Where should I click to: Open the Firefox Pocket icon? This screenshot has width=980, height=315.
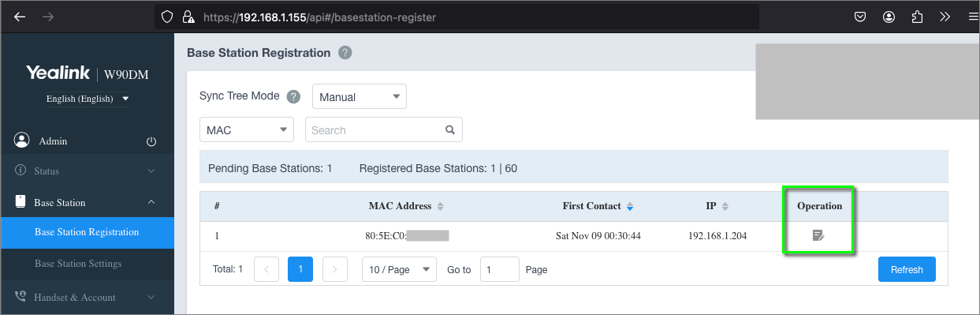[861, 17]
